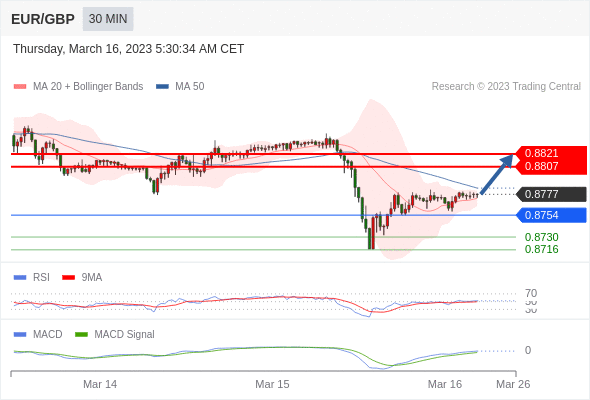Click the Trading Central copyright text
This screenshot has height=400, width=590.
(506, 87)
